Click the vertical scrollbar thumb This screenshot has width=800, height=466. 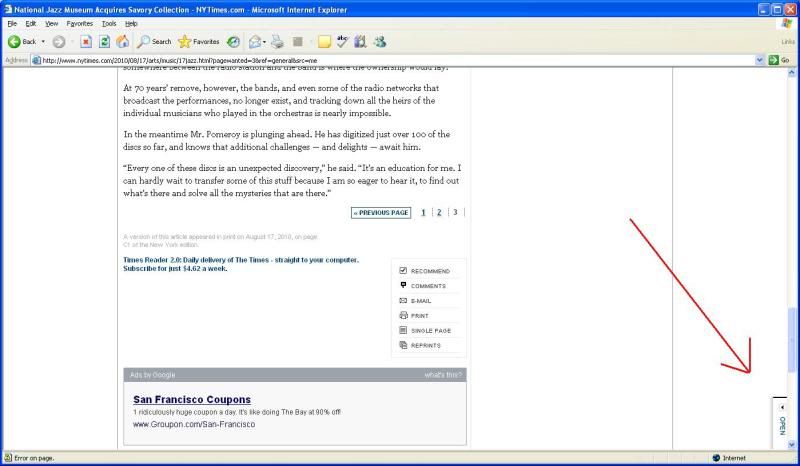pyautogui.click(x=792, y=340)
